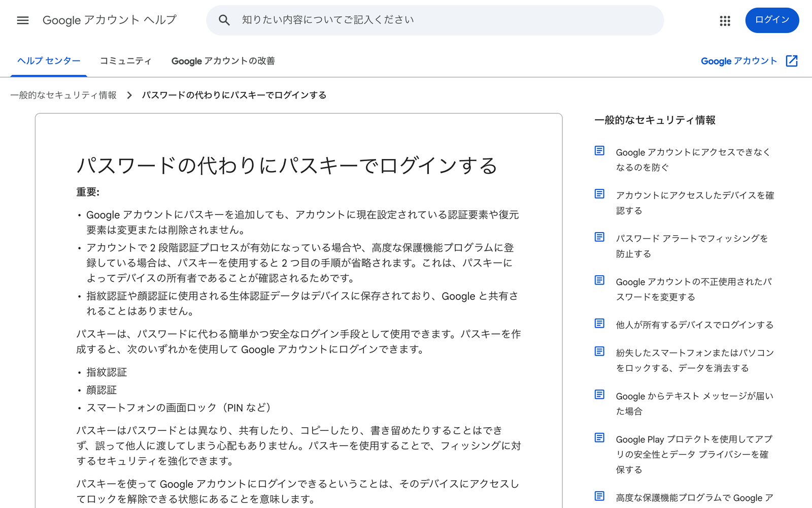This screenshot has height=508, width=812.
Task: Click the blue ログイン button
Action: (x=772, y=20)
